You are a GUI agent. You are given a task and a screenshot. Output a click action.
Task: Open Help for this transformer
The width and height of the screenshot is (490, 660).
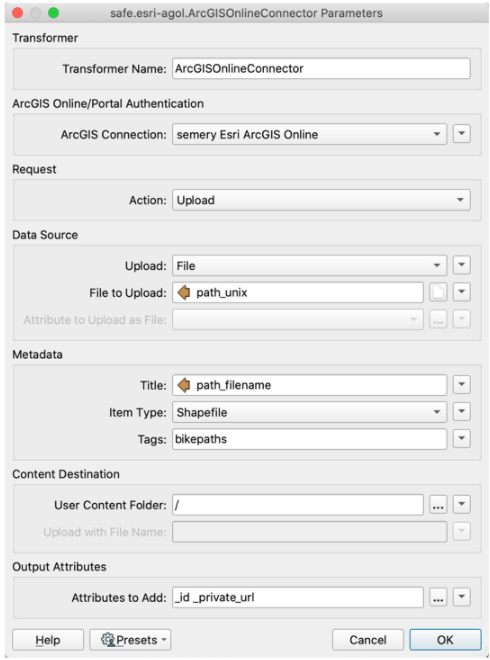(x=48, y=640)
